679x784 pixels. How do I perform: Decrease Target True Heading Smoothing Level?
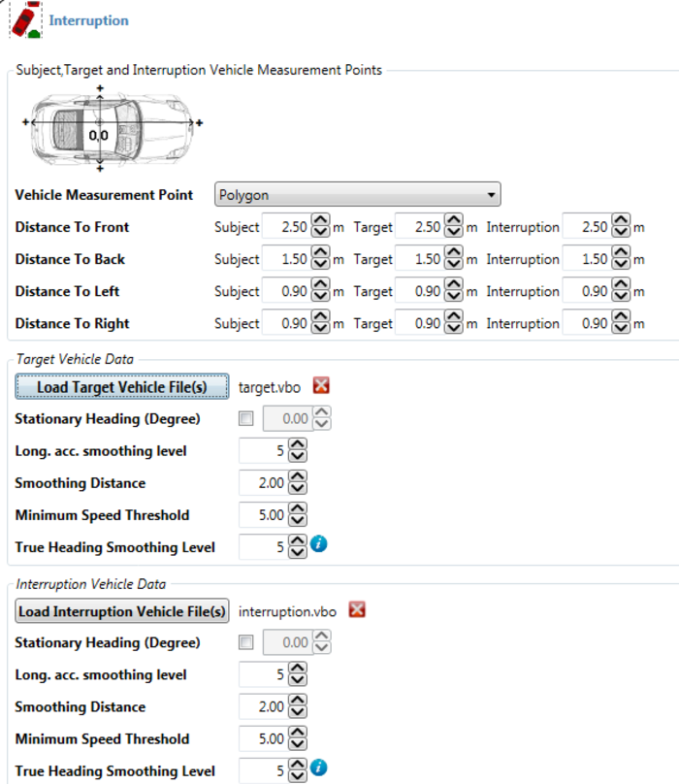coord(298,552)
